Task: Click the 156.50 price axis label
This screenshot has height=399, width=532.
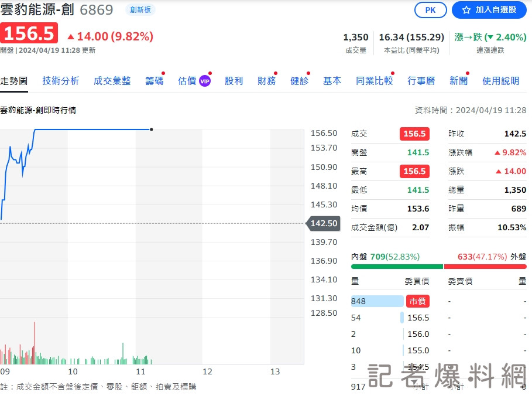Action: 324,133
